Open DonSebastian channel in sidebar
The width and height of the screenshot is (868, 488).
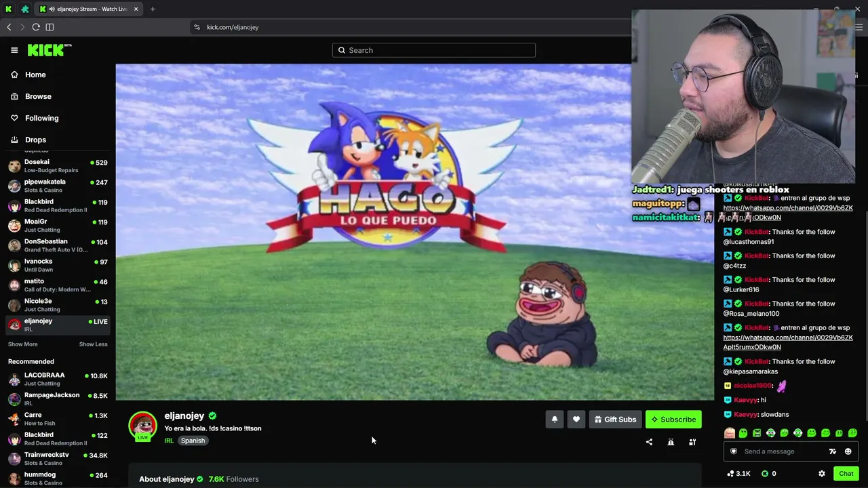[57, 245]
